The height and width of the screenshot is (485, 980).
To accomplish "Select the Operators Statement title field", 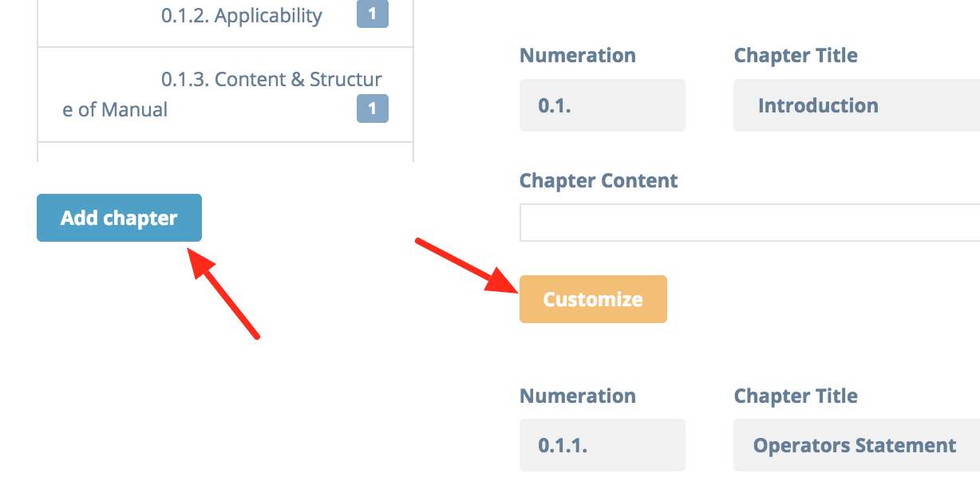I will click(x=856, y=445).
